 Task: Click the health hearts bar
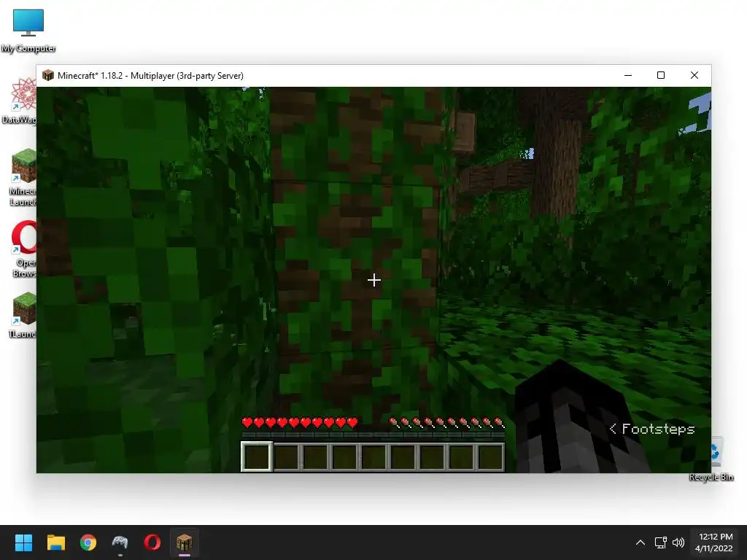coord(300,422)
